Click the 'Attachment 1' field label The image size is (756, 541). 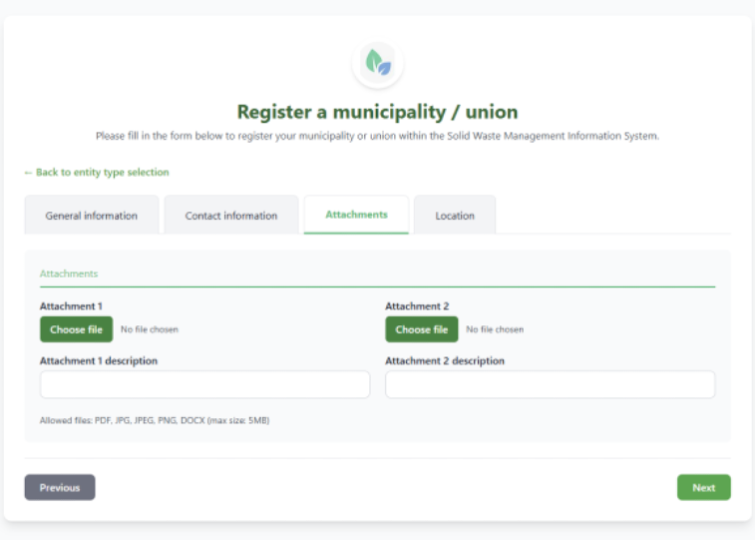(71, 306)
